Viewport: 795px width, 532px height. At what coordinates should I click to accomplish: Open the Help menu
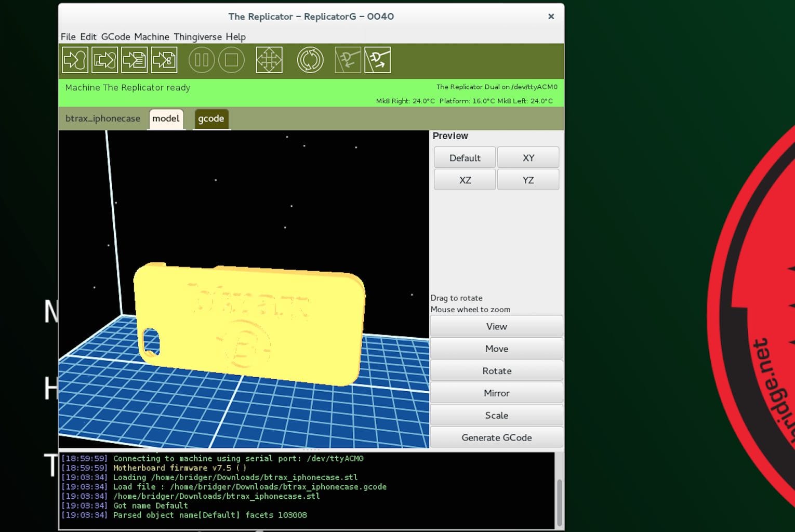point(235,37)
